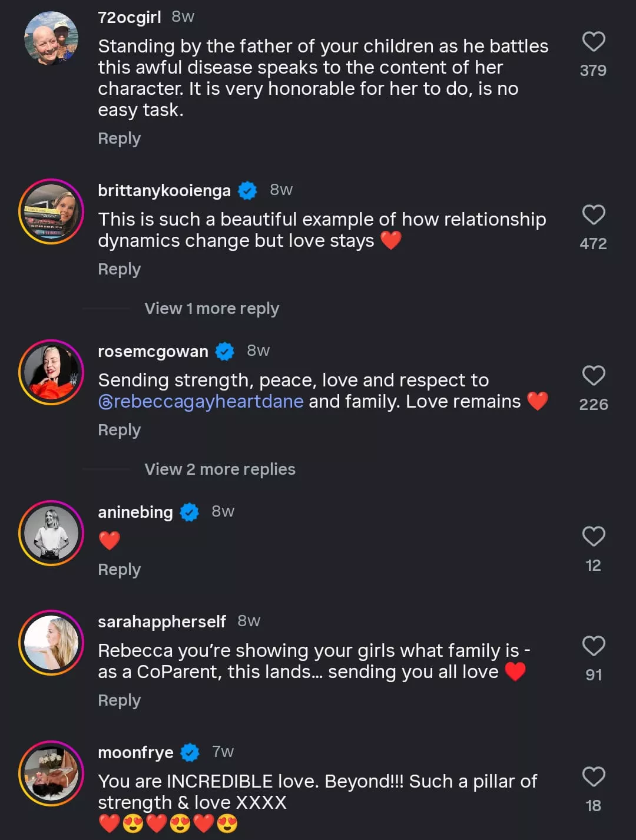Tap the heart on rosemcgowan's comment
Image resolution: width=636 pixels, height=840 pixels.
[x=593, y=376]
